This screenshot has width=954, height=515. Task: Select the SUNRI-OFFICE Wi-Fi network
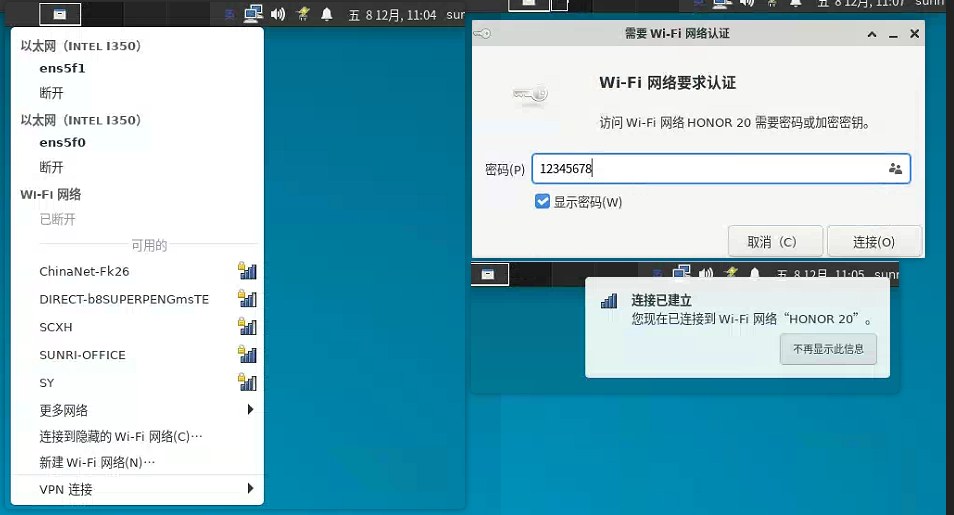click(x=82, y=355)
